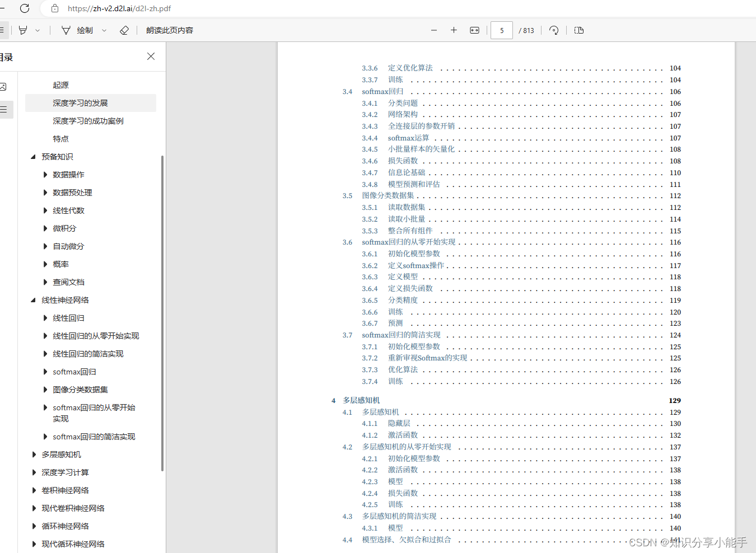Viewport: 756px width, 553px height.
Task: Open highlight tool options dropdown
Action: click(x=38, y=30)
